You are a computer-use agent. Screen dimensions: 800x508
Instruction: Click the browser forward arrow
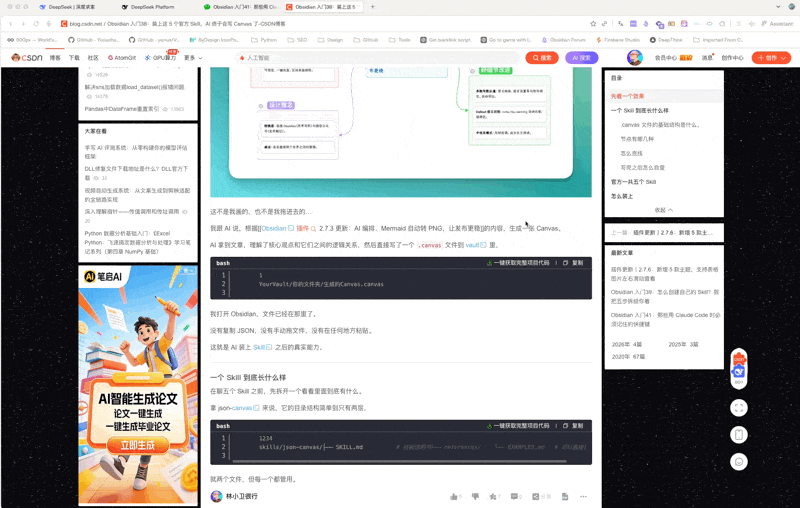[x=23, y=23]
